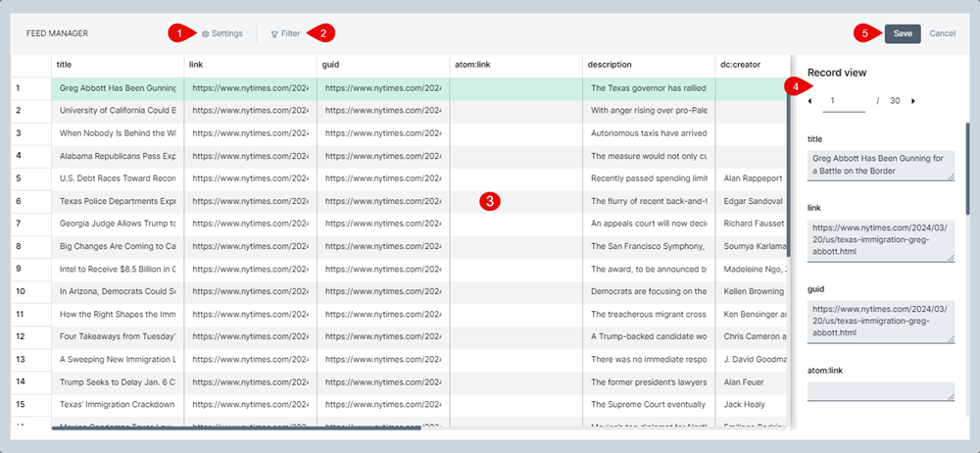Select 'Texas Police Departments' title cell

pyautogui.click(x=118, y=201)
